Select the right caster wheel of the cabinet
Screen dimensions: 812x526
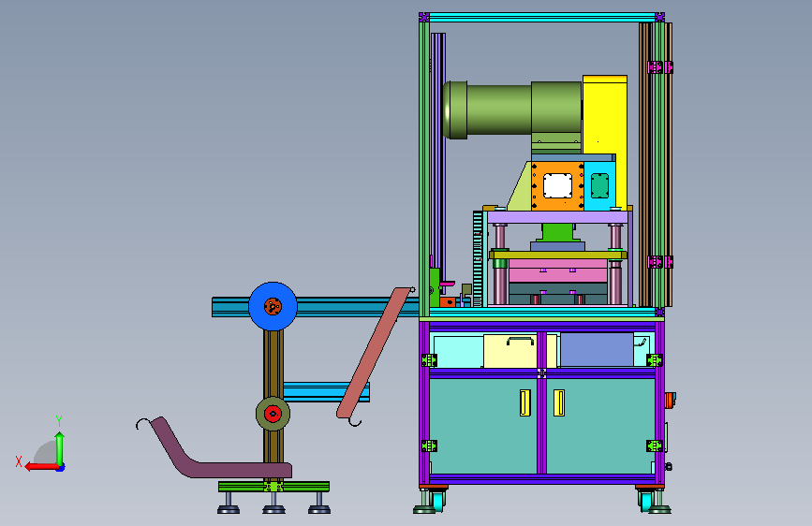pyautogui.click(x=646, y=501)
